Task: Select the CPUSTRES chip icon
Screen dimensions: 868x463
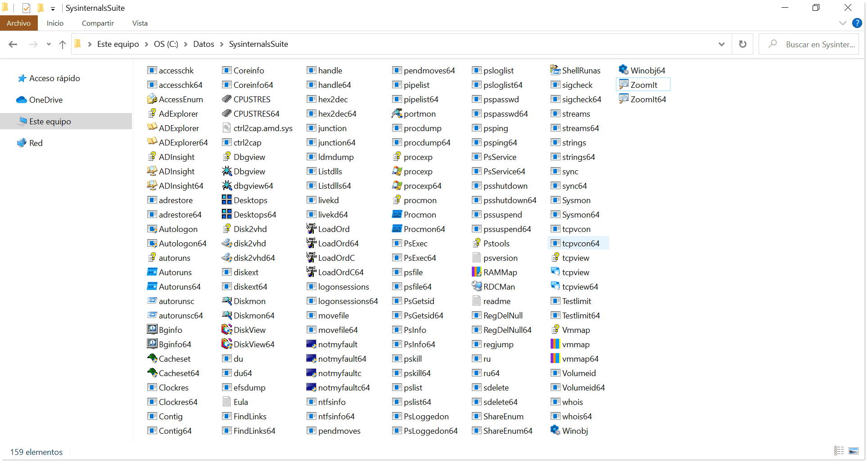Action: 227,99
